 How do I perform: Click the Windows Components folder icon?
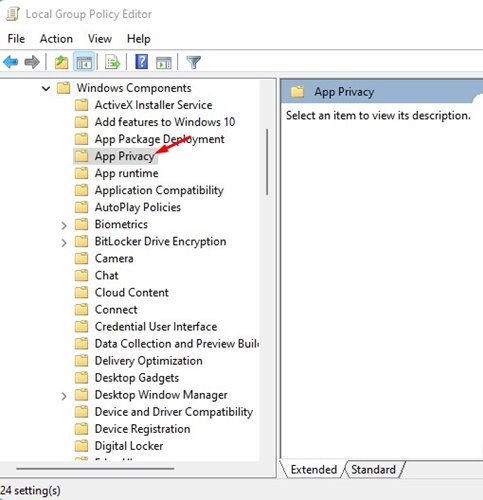click(63, 88)
